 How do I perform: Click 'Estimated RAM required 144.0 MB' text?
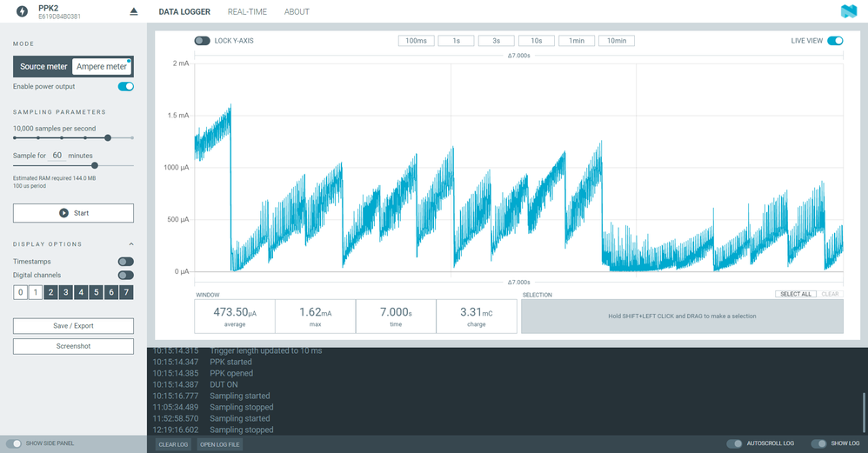point(54,178)
